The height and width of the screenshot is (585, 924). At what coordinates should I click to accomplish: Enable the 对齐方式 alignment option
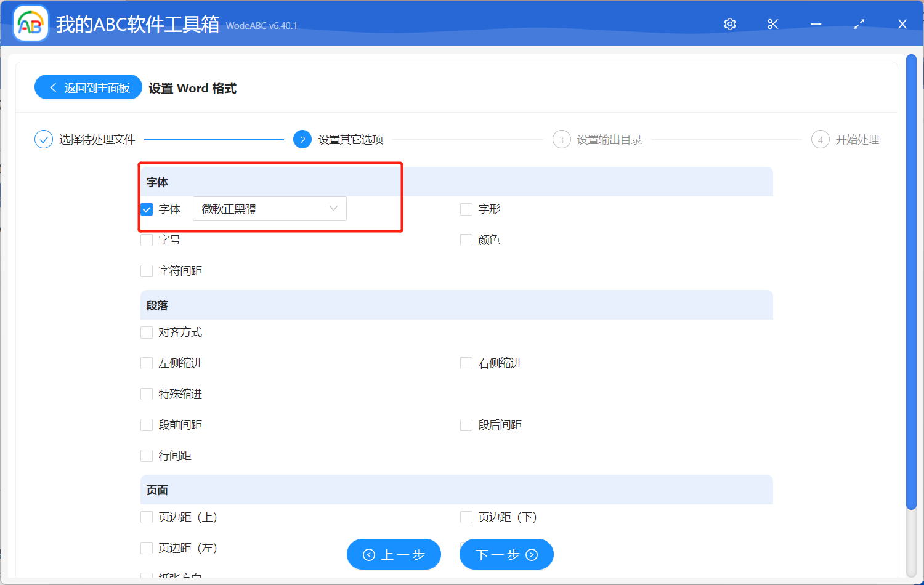[x=146, y=332]
